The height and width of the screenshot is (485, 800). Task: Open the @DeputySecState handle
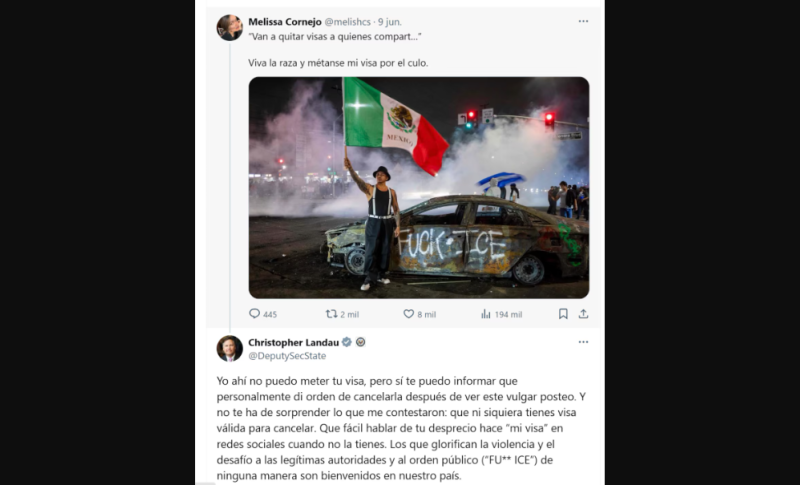tap(287, 356)
